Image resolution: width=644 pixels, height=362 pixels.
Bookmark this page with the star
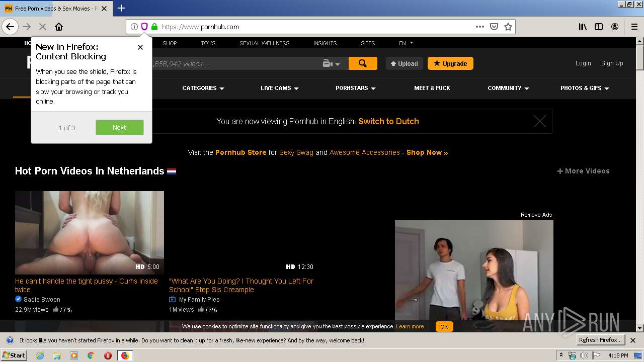pos(508,27)
